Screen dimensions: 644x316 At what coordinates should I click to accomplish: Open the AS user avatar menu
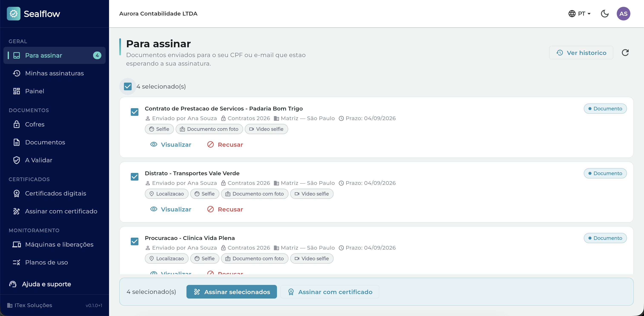pyautogui.click(x=623, y=13)
